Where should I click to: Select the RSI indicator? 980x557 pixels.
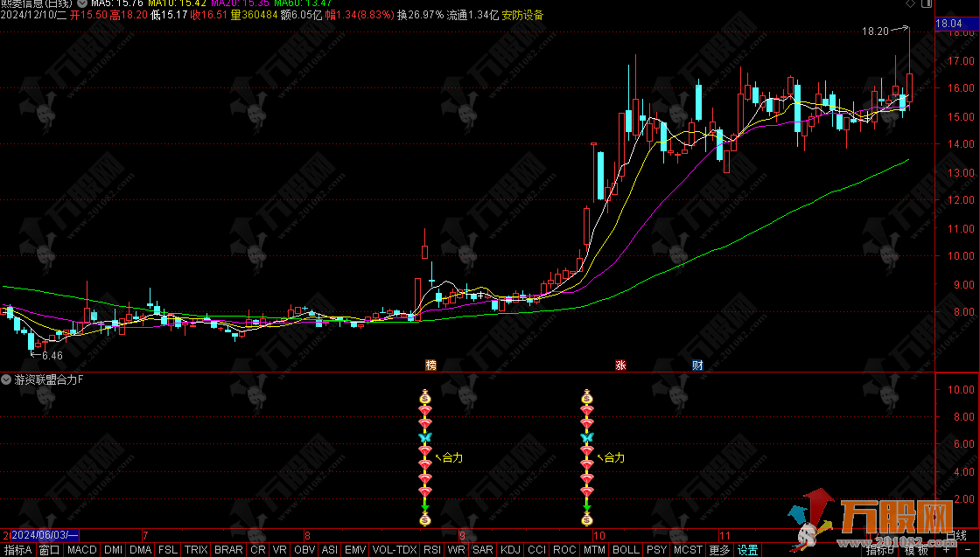point(432,550)
